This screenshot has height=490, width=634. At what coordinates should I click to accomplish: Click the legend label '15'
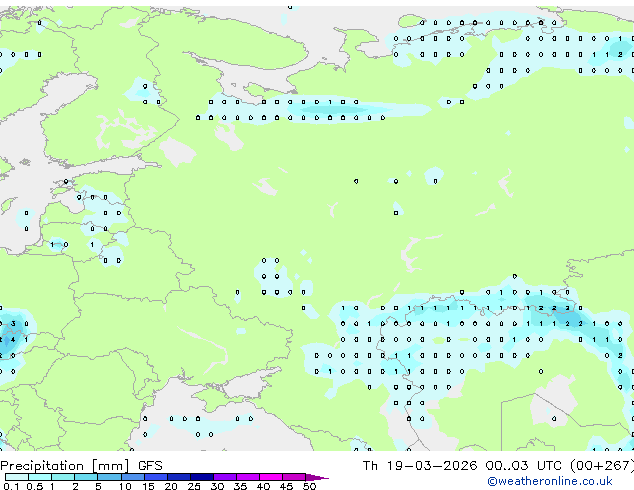coord(148,486)
